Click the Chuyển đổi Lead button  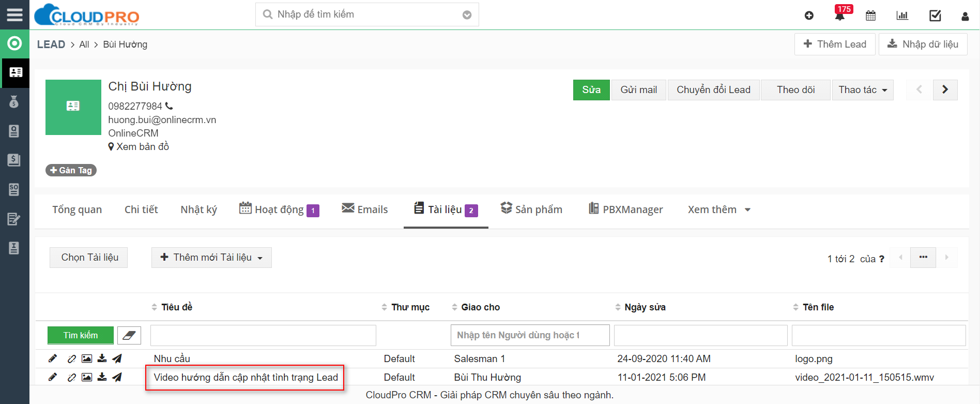tap(713, 90)
